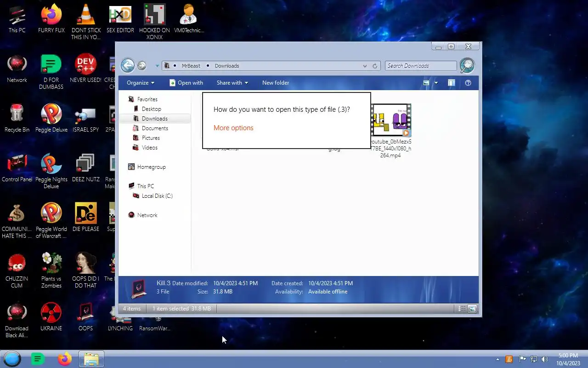The height and width of the screenshot is (368, 588).
Task: Open the green notes app in taskbar
Action: pos(38,359)
